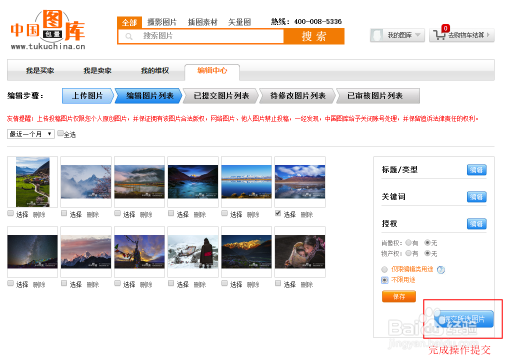Untick 选择 under the cloud reflection lake photo
The width and height of the screenshot is (507, 362).
(278, 213)
